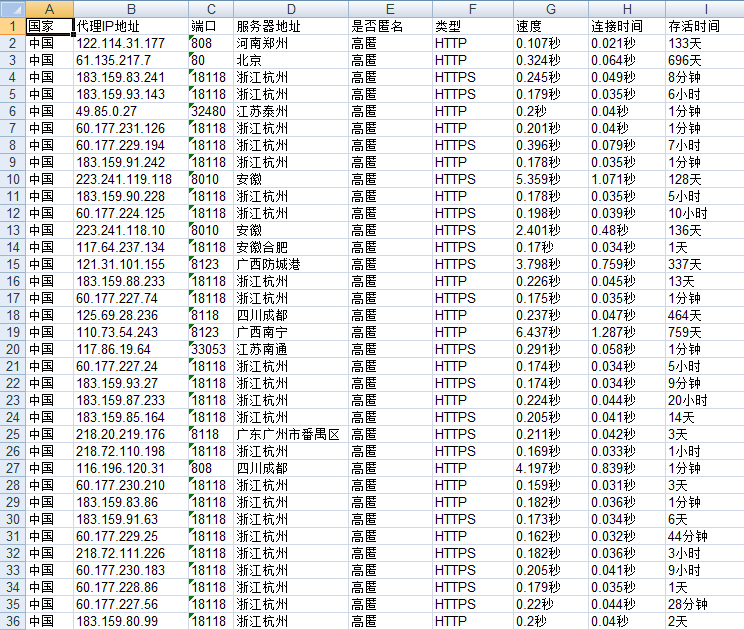The height and width of the screenshot is (630, 744).
Task: Click the cell with IP 116.196.120.31
Action: tap(130, 468)
